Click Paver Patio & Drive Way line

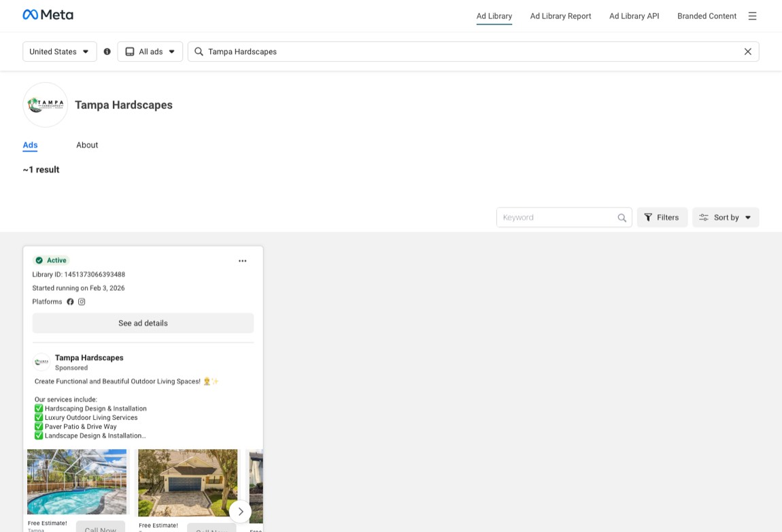pos(75,427)
